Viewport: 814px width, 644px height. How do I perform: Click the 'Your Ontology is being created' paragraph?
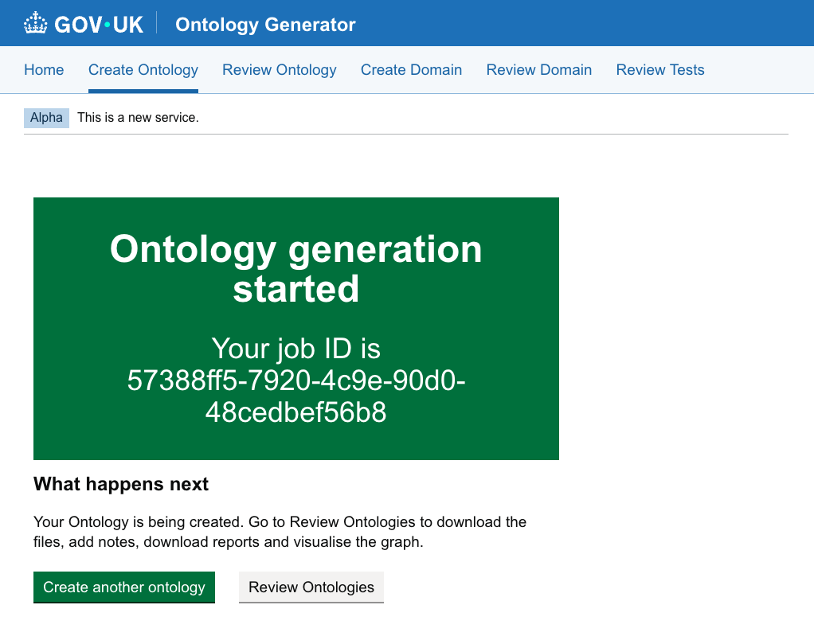(280, 532)
